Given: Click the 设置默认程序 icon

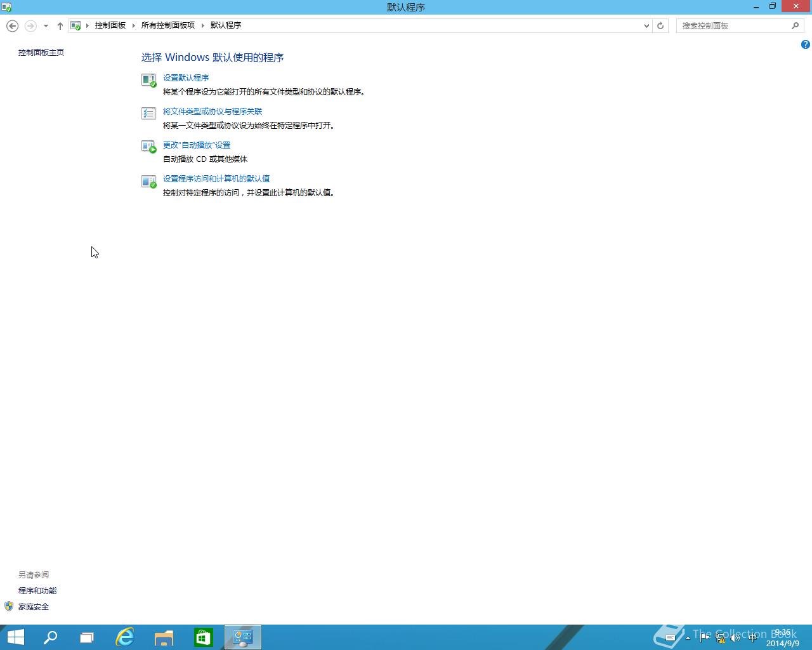Looking at the screenshot, I should click(148, 80).
